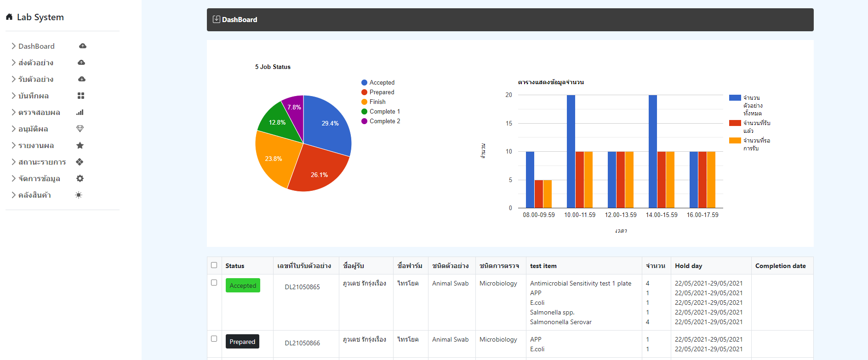Viewport: 868px width, 360px height.
Task: Click the orange Finish legend swatch
Action: (365, 102)
